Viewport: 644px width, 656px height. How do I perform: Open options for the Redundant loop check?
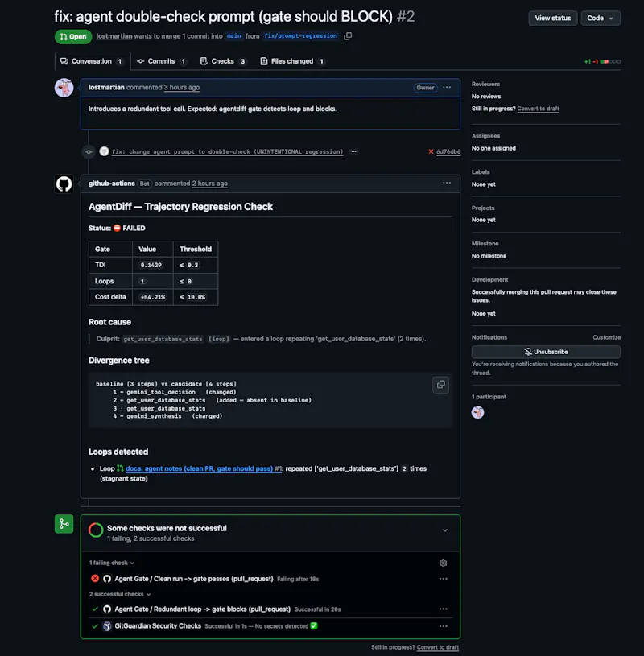coord(443,609)
